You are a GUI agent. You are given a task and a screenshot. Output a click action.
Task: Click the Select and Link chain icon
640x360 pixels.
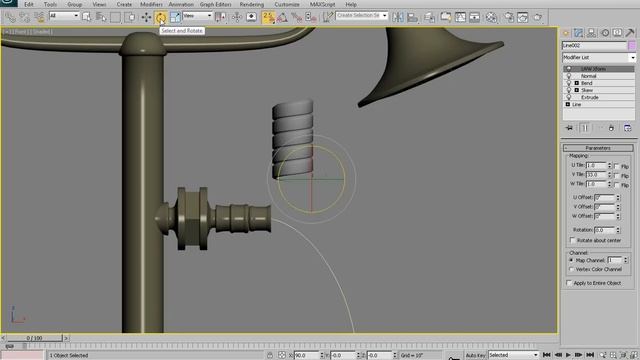tap(10, 17)
